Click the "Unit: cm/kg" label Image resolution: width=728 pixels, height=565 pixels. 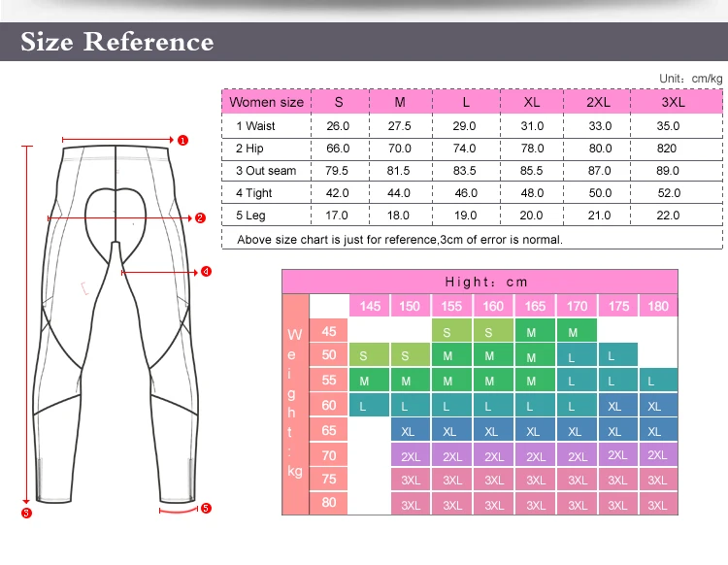(690, 79)
